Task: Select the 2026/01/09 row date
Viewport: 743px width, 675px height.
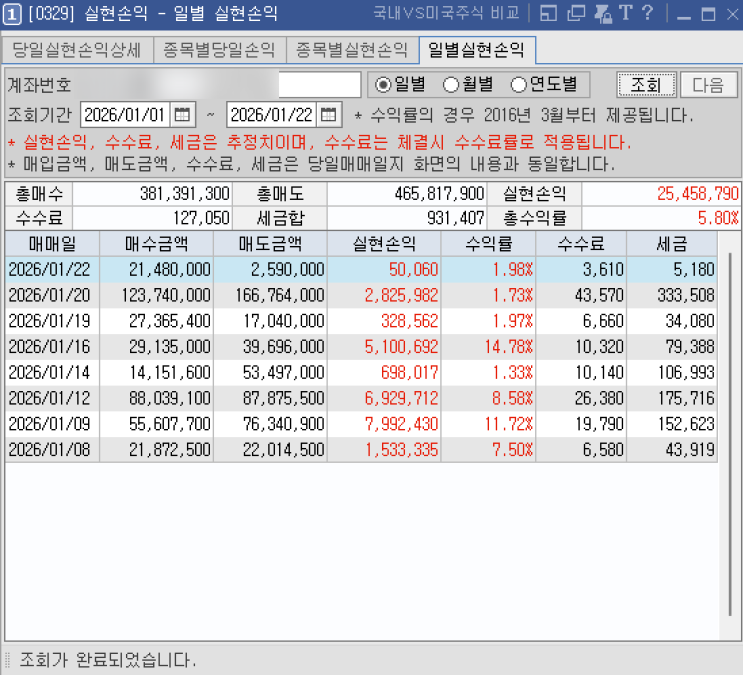Action: coord(50,424)
